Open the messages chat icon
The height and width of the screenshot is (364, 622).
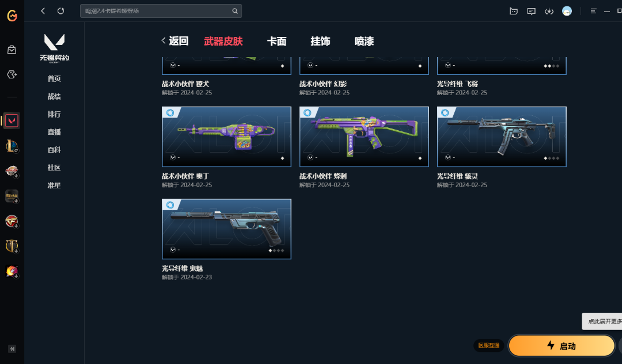coord(531,11)
